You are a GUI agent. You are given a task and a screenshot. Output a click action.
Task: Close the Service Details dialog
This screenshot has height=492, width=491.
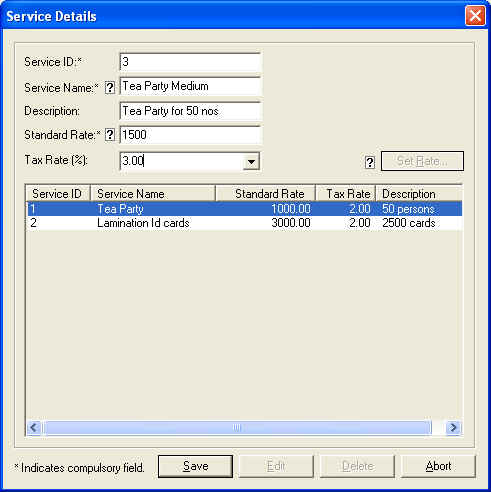point(475,16)
